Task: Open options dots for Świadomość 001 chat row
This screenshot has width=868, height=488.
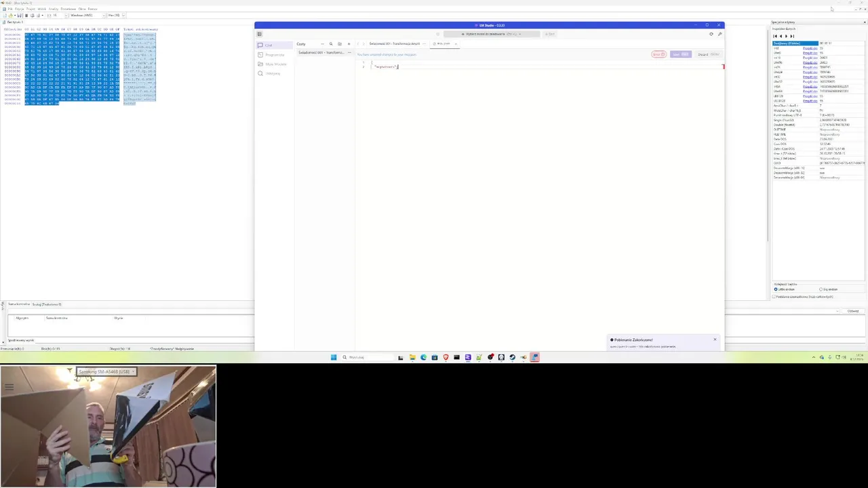Action: (x=349, y=52)
